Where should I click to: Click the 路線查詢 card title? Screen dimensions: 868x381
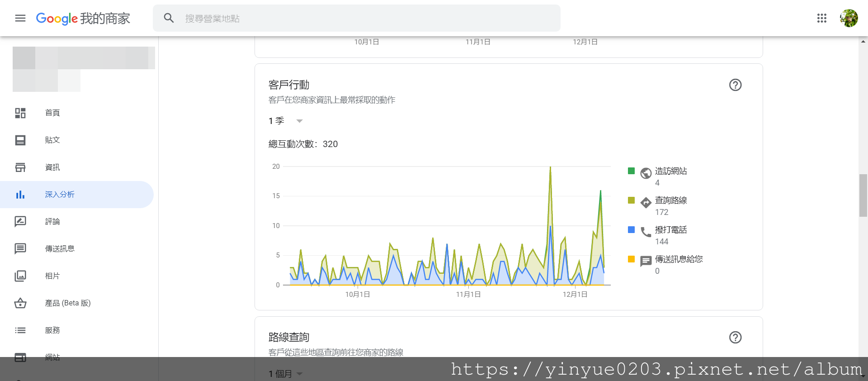click(x=289, y=337)
